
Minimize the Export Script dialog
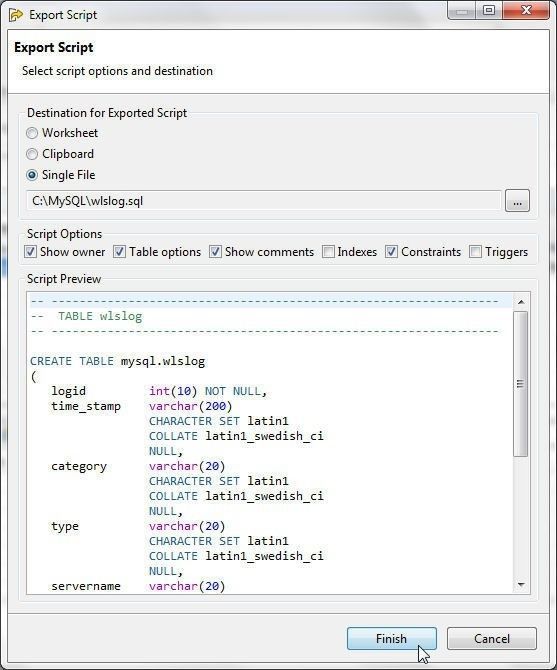point(462,10)
